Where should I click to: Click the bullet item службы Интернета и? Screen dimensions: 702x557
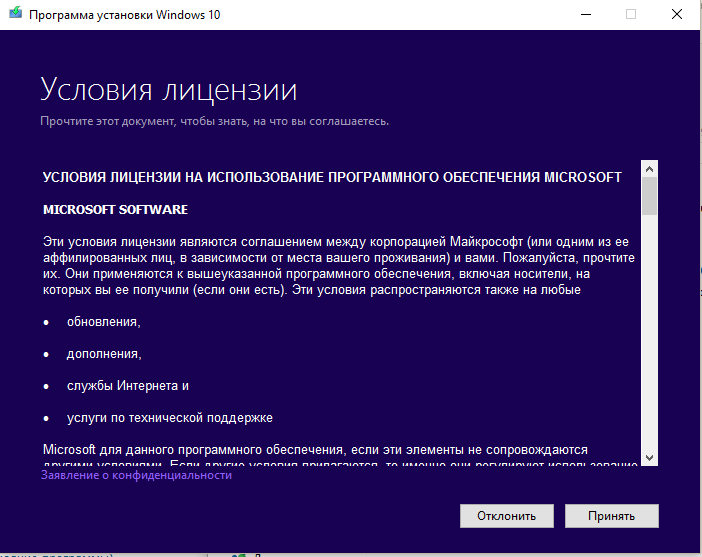click(128, 386)
